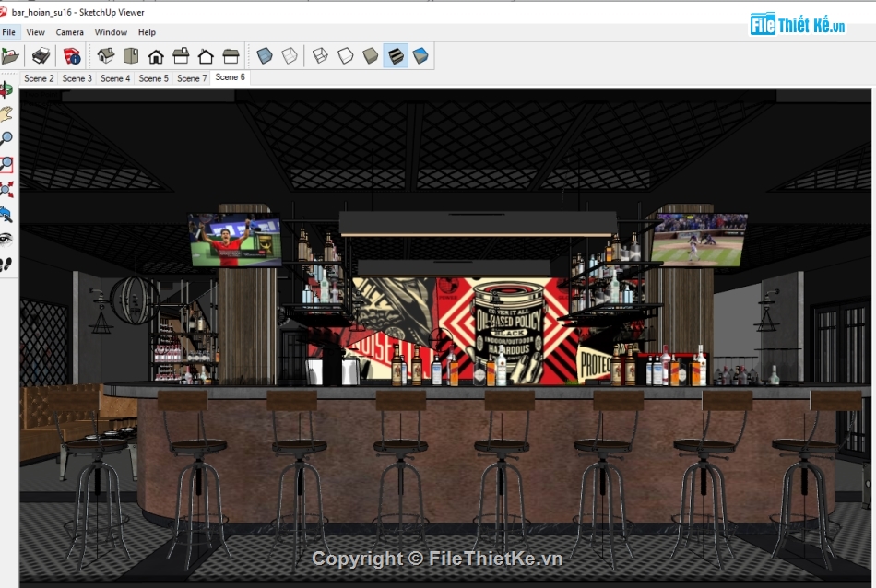
Task: Switch to Scene 3 tab
Action: [77, 78]
